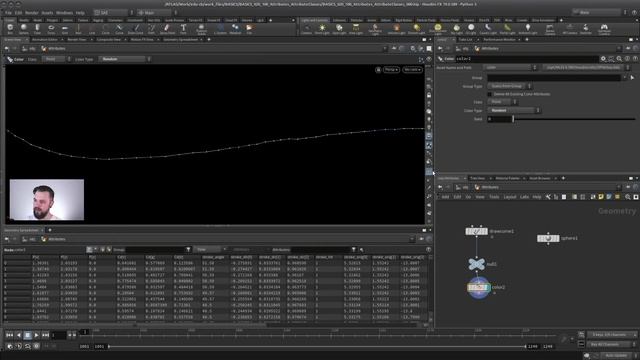Click the drawcurve1 node in the network
640x360 pixels.
476,231
